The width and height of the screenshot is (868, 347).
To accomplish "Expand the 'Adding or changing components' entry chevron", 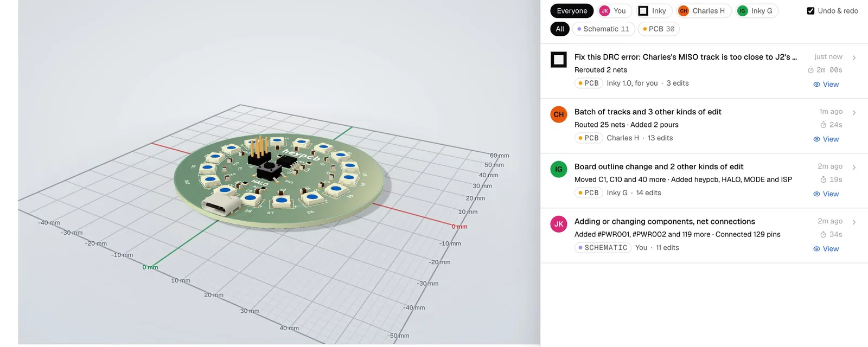I will [854, 222].
